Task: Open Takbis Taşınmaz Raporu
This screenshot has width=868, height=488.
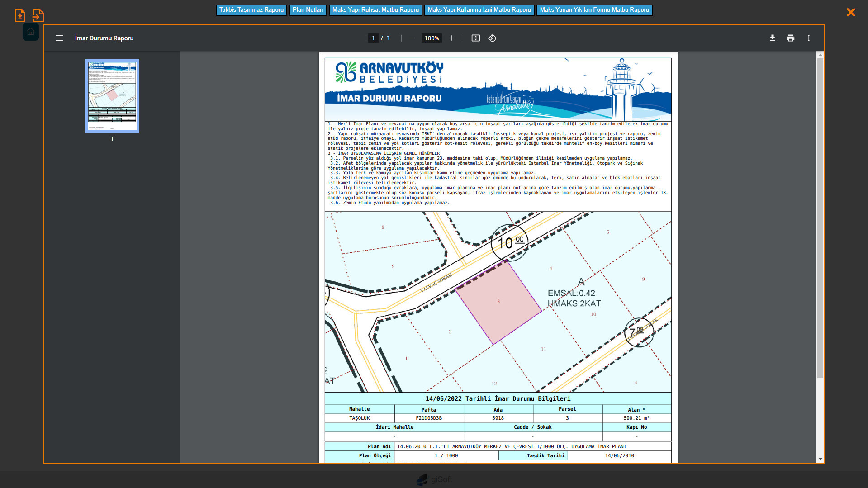Action: [251, 10]
